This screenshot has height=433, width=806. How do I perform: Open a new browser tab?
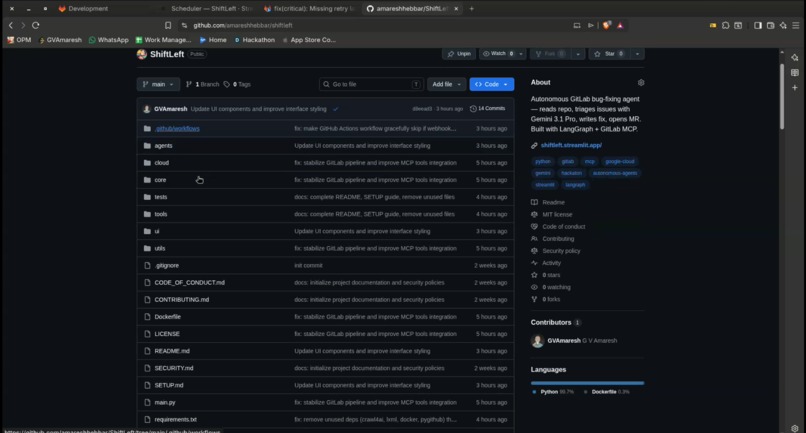tap(471, 9)
